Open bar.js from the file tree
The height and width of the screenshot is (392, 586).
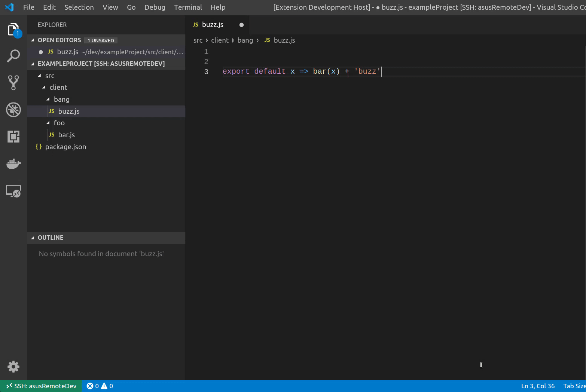106,135
